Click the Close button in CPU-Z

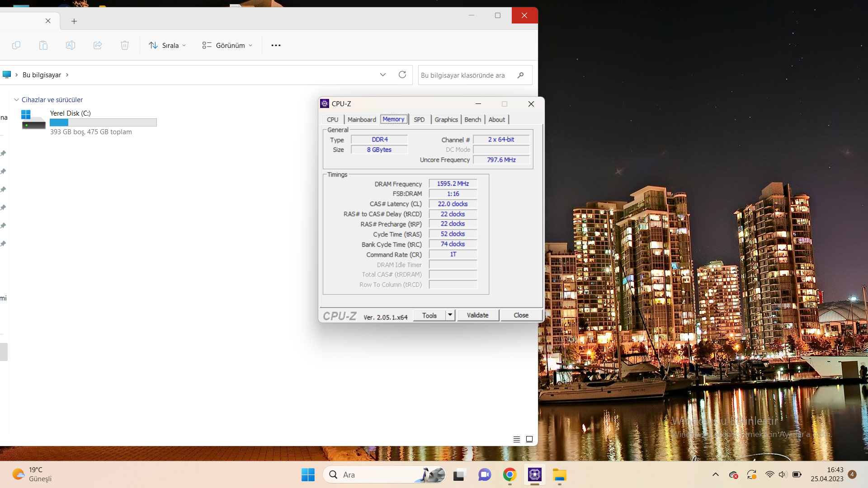[521, 315]
